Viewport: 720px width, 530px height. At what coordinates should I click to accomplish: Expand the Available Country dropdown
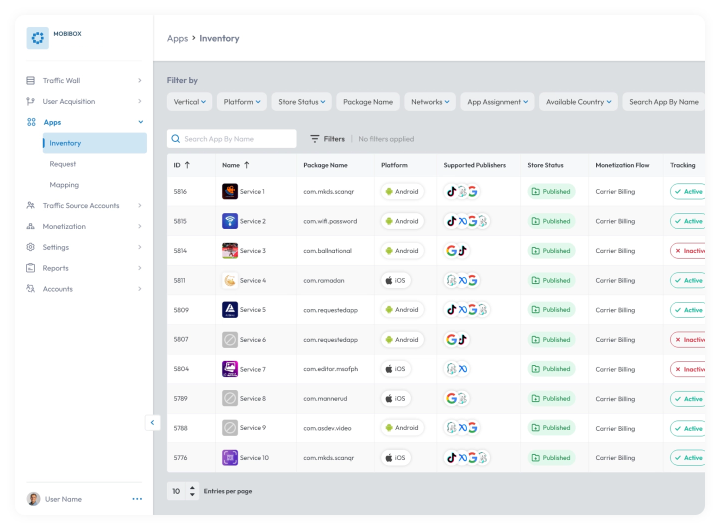point(579,102)
